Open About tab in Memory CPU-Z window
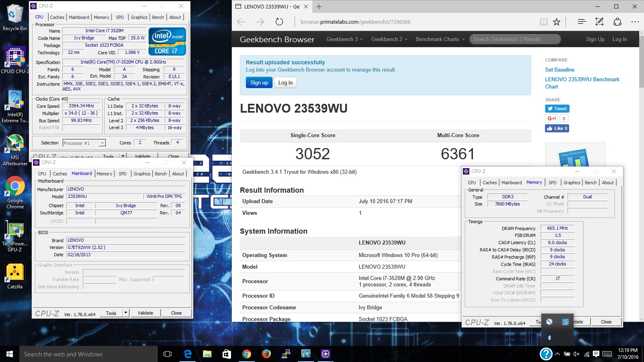 tap(608, 183)
